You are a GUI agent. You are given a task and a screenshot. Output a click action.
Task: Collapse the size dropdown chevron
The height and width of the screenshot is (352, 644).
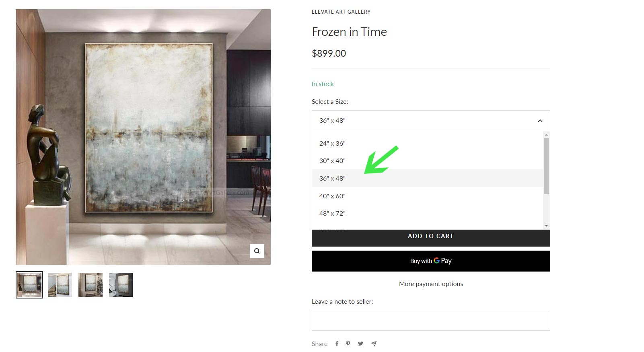coord(540,121)
